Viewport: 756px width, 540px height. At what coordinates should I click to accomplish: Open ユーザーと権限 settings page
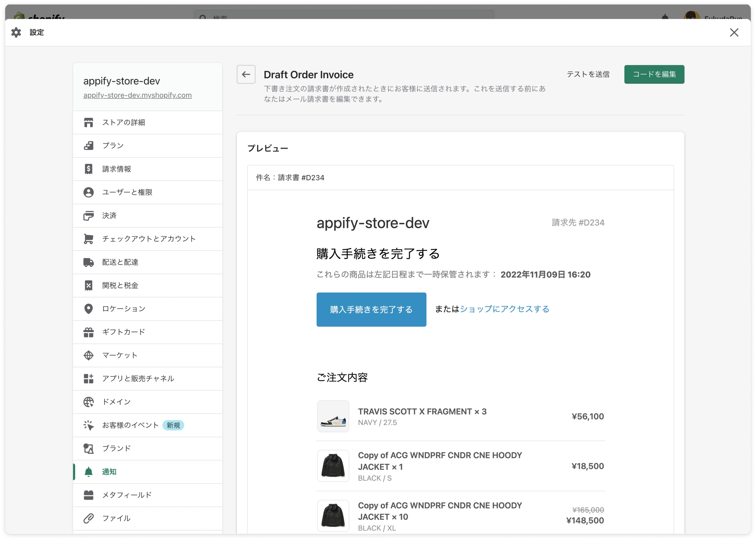click(x=148, y=192)
